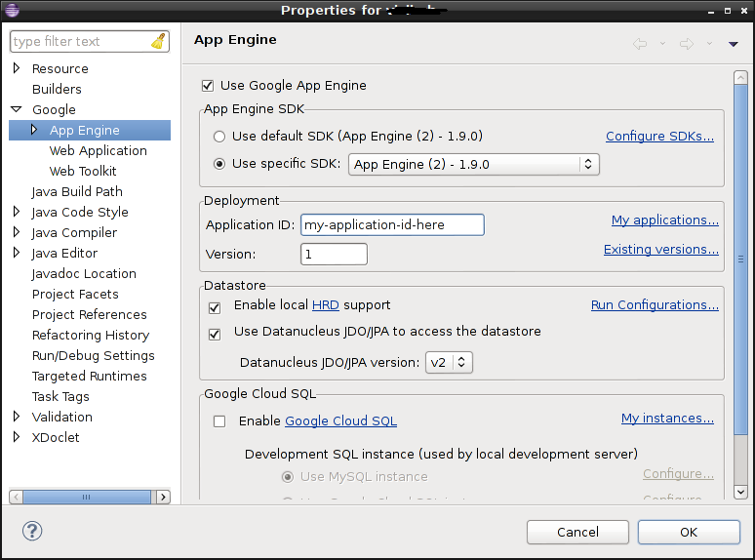755x560 pixels.
Task: Select the Use default SDK radio button
Action: [x=219, y=137]
